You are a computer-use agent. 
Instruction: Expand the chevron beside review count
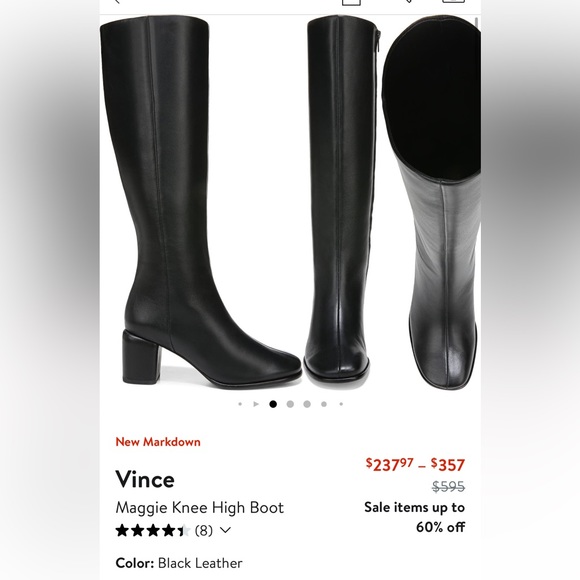pyautogui.click(x=225, y=530)
